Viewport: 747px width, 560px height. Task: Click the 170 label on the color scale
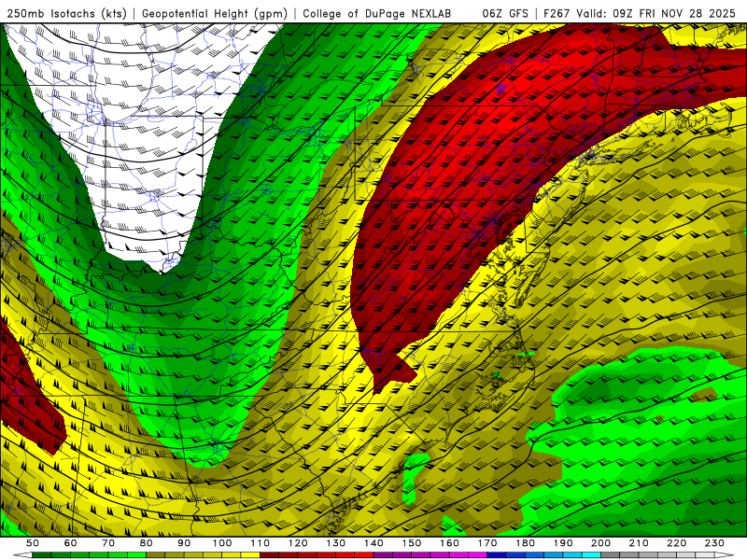[487, 543]
